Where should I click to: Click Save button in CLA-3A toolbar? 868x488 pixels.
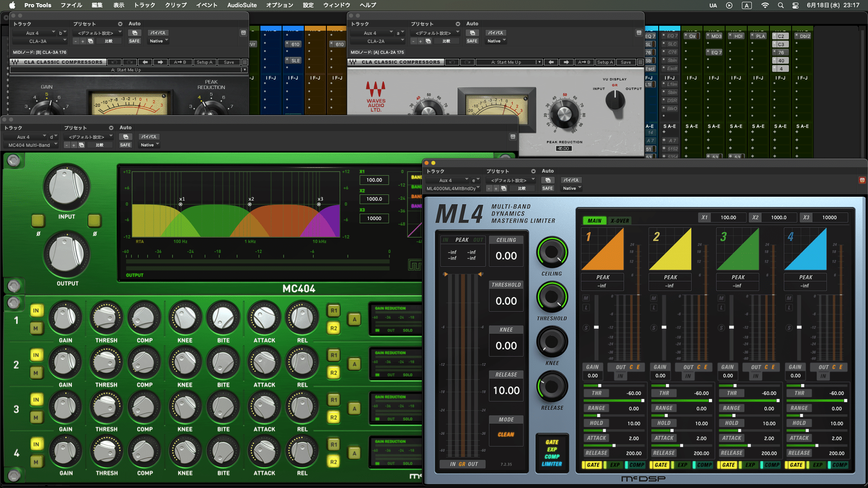pos(229,62)
